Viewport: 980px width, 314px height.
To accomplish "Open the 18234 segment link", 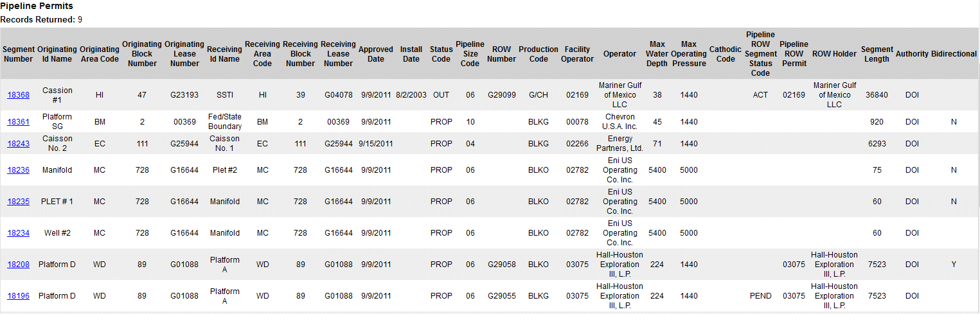I will (x=18, y=233).
